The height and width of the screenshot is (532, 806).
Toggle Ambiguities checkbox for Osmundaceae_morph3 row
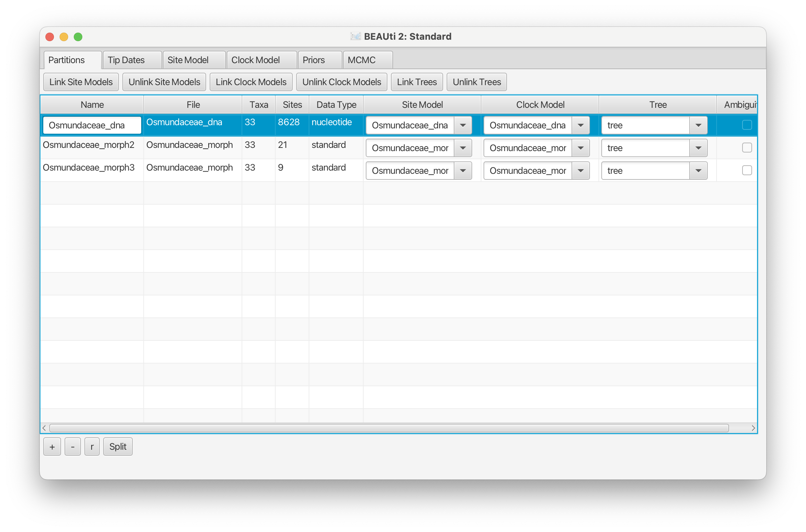coord(747,170)
